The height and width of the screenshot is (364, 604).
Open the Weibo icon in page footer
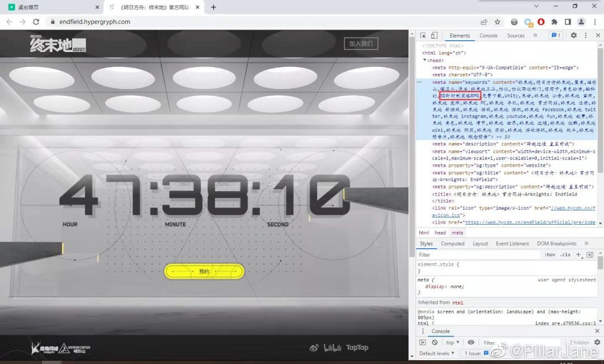tap(314, 348)
